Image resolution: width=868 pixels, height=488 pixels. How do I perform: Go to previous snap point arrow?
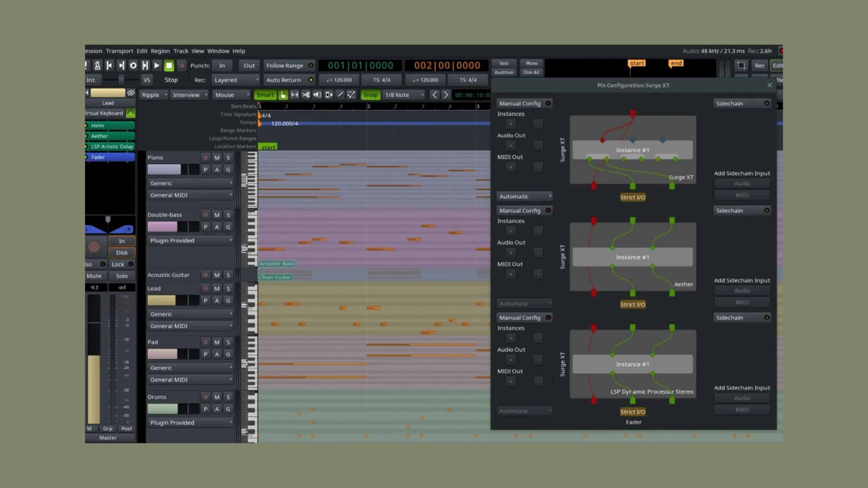tap(434, 95)
